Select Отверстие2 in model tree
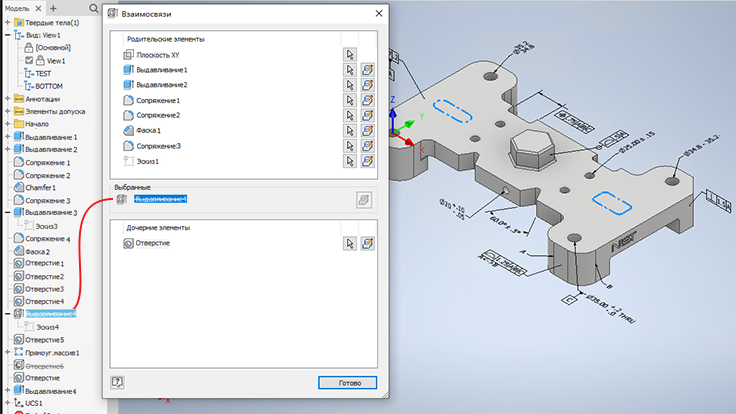The image size is (736, 414). (x=45, y=276)
